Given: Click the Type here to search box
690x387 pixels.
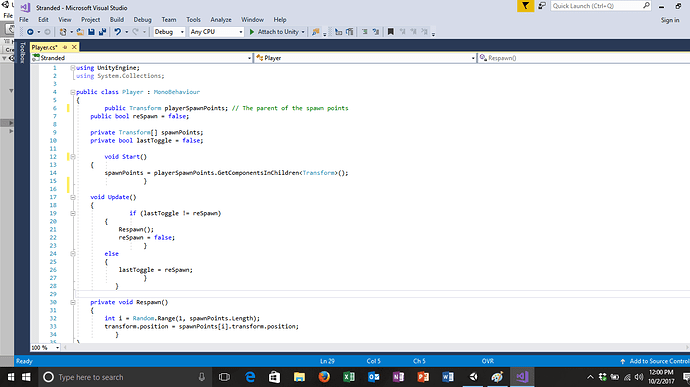Looking at the screenshot, I should tap(124, 377).
